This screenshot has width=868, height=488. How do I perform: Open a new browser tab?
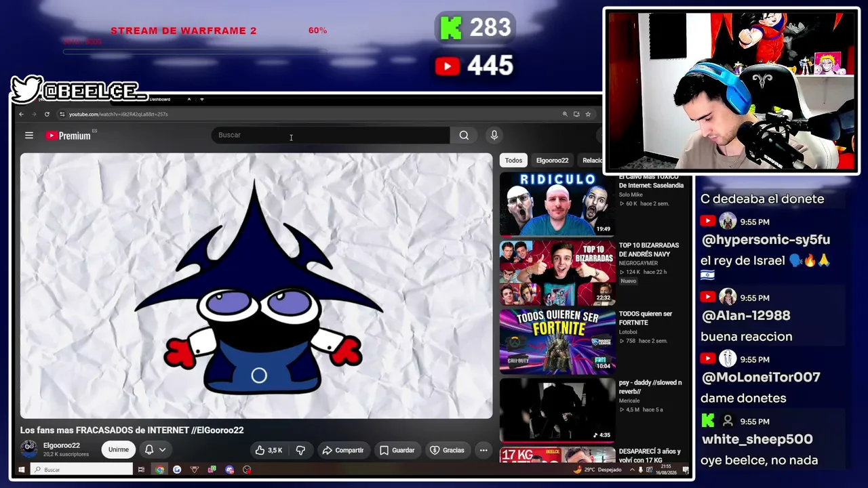[x=201, y=99]
